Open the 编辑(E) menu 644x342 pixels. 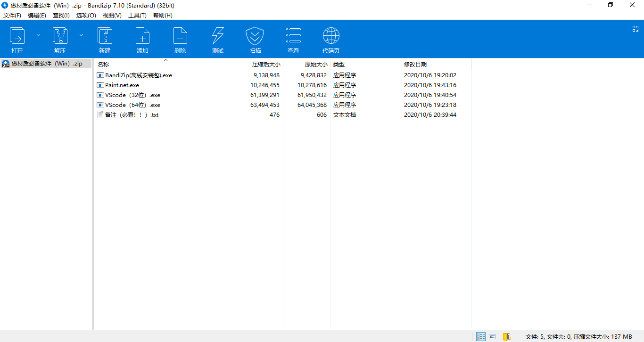pyautogui.click(x=37, y=15)
